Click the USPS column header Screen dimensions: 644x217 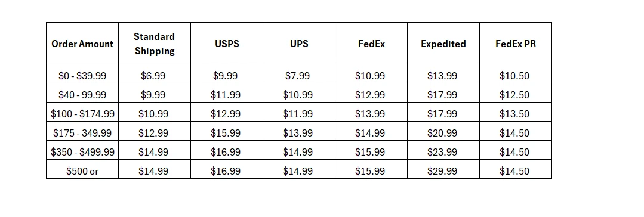point(227,44)
